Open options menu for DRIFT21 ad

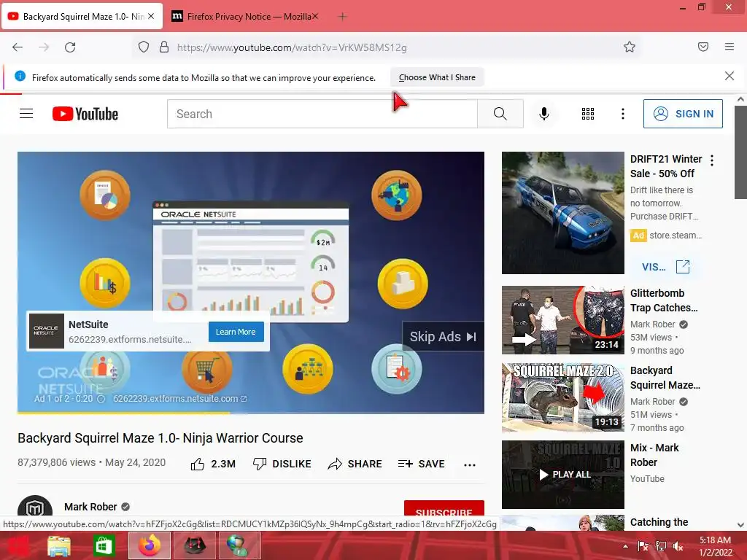(712, 160)
